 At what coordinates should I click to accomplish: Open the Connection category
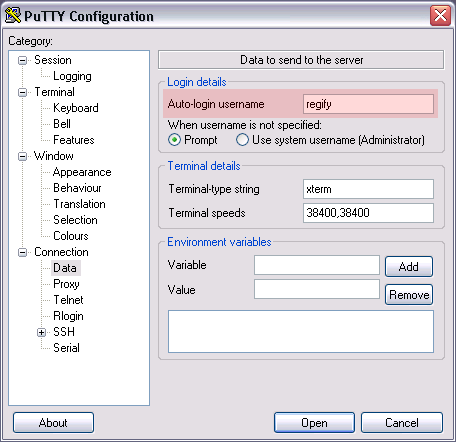[x=61, y=252]
